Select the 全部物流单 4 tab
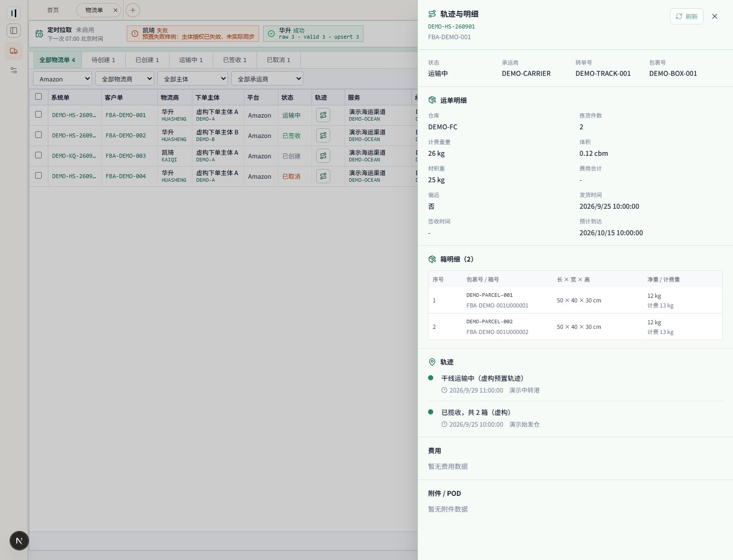The width and height of the screenshot is (733, 560). 57,60
